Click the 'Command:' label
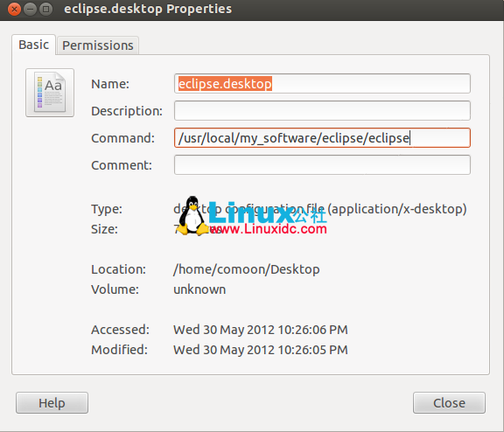The width and height of the screenshot is (504, 432). pos(122,138)
